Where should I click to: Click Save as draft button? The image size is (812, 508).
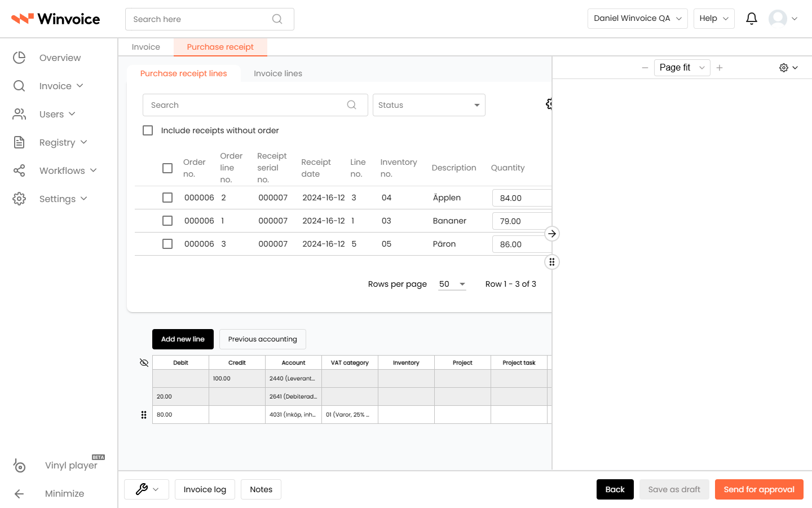(x=674, y=489)
